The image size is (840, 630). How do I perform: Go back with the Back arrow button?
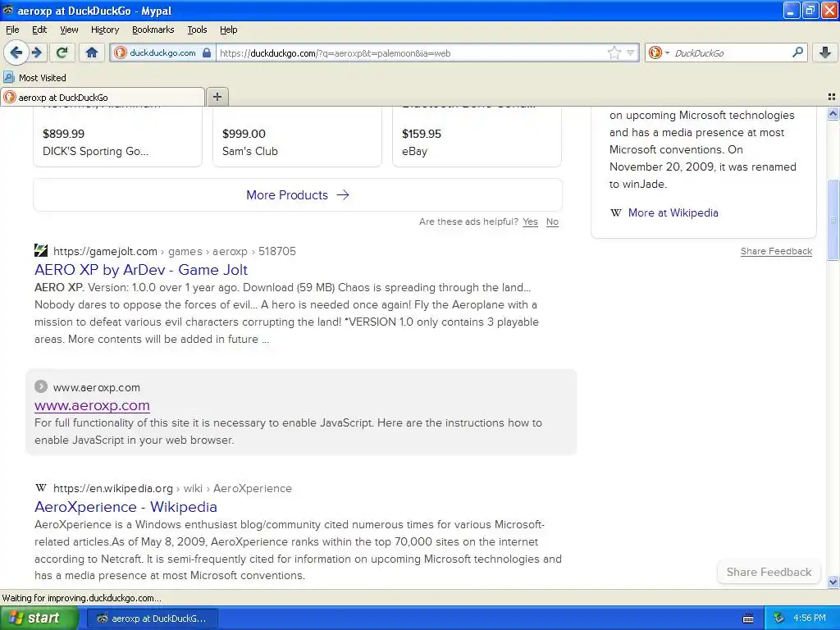[16, 52]
